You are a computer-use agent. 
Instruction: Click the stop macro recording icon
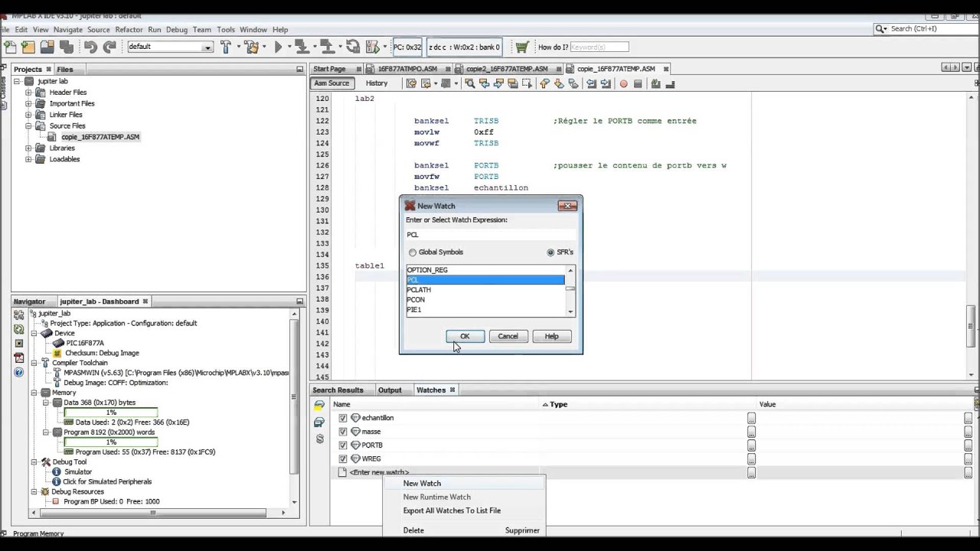638,83
